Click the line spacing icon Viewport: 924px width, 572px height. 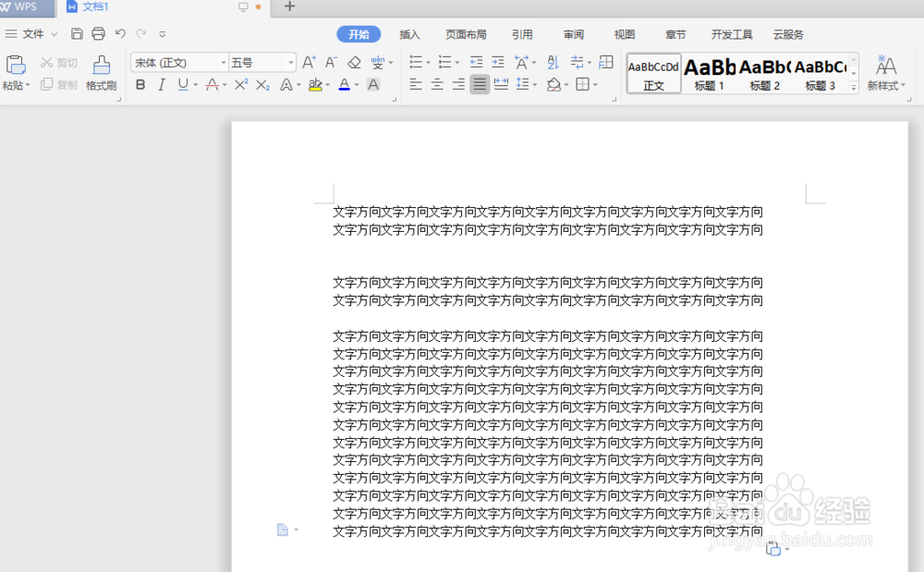tap(522, 84)
